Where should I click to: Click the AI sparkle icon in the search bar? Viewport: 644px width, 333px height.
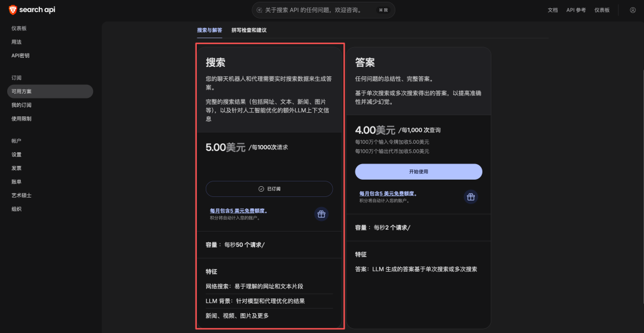[259, 10]
